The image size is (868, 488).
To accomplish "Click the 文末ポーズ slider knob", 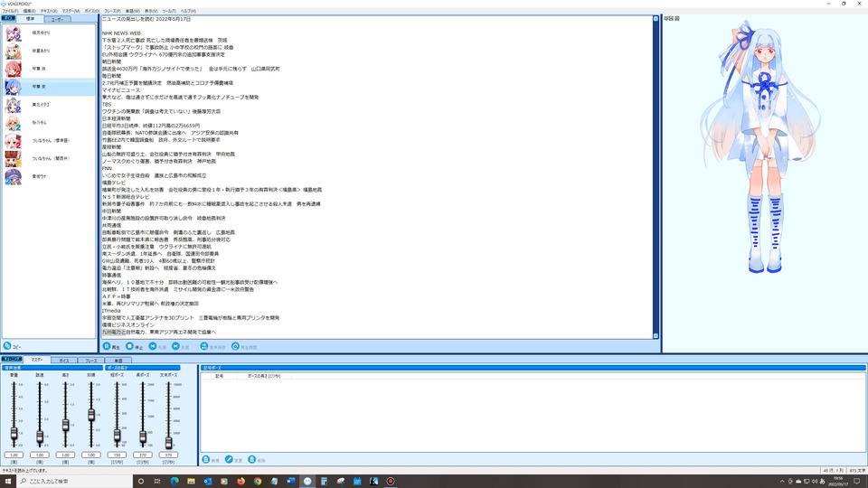I will coord(168,442).
